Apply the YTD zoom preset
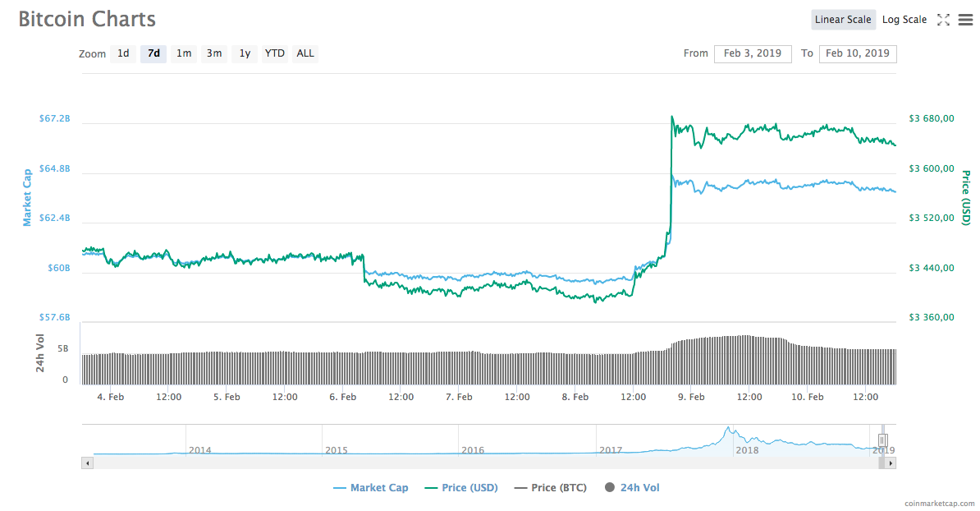 (274, 53)
